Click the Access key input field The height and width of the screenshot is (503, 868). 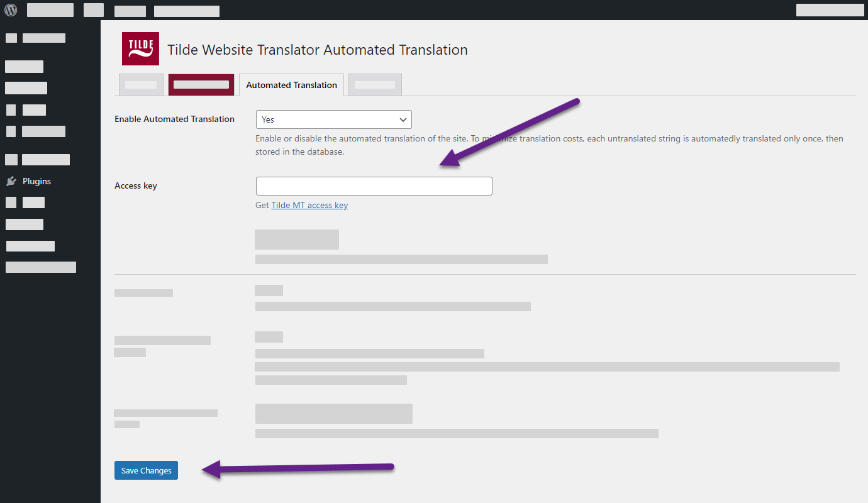click(374, 186)
